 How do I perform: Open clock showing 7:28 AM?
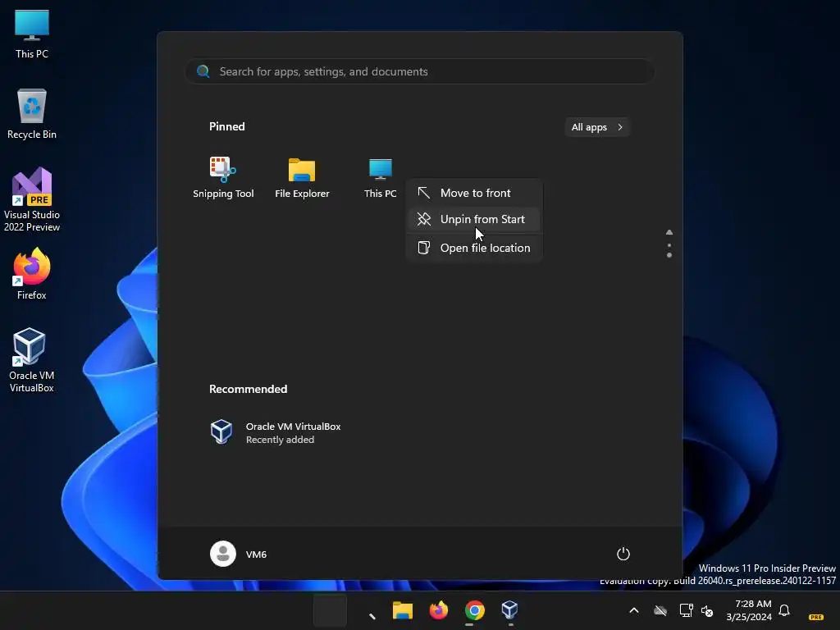(749, 610)
